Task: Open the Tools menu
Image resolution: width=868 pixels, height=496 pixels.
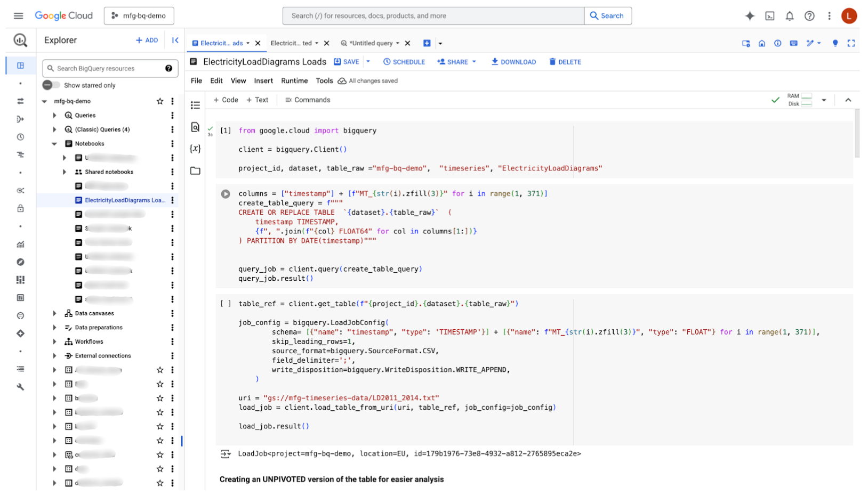Action: tap(324, 81)
